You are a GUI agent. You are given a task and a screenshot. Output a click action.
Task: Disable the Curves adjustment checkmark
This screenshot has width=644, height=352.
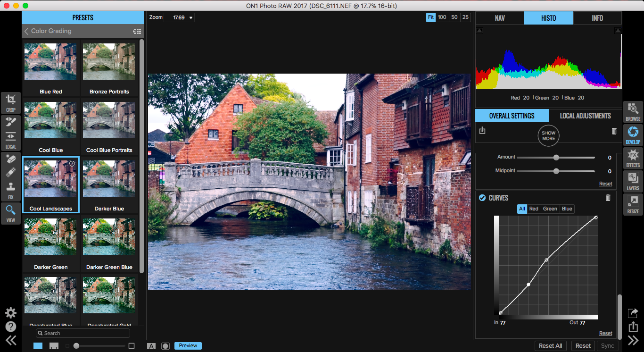(x=482, y=198)
